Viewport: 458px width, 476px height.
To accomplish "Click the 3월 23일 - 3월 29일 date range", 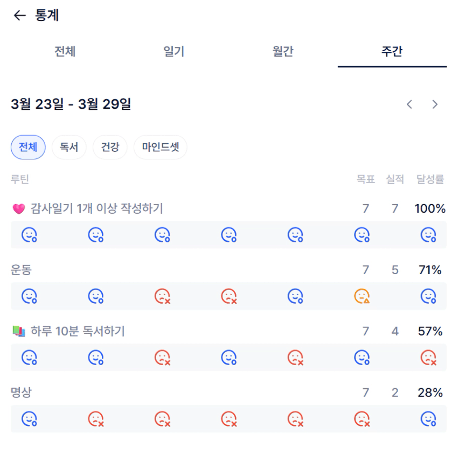I will coord(71,104).
